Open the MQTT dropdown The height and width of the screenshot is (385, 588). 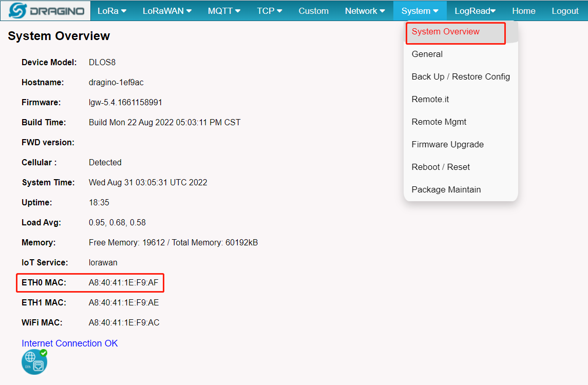pyautogui.click(x=224, y=11)
